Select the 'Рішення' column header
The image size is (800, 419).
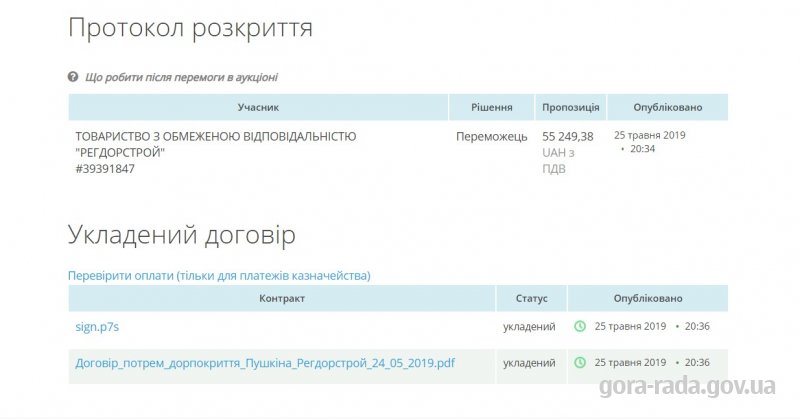coord(491,107)
